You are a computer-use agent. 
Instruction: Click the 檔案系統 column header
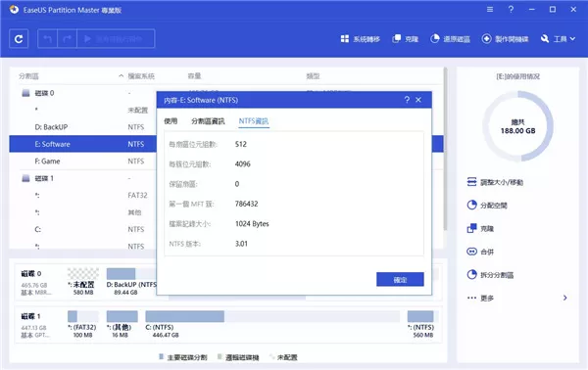141,76
